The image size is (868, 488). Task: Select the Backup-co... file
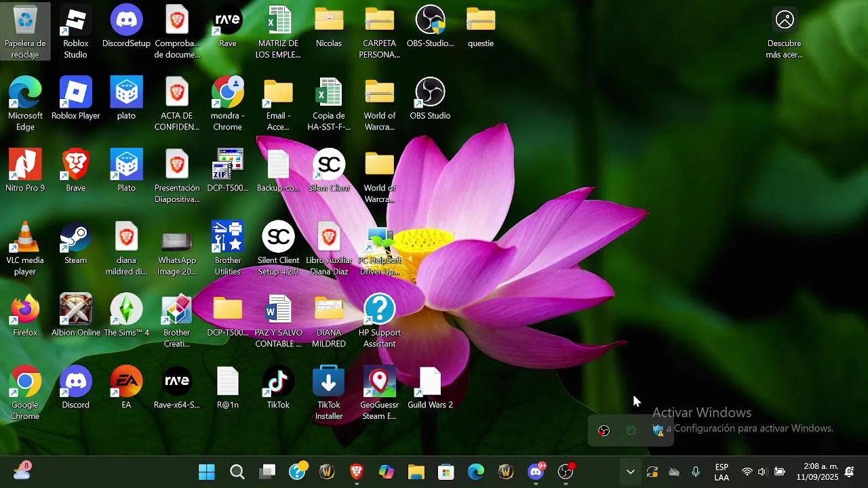pyautogui.click(x=278, y=171)
